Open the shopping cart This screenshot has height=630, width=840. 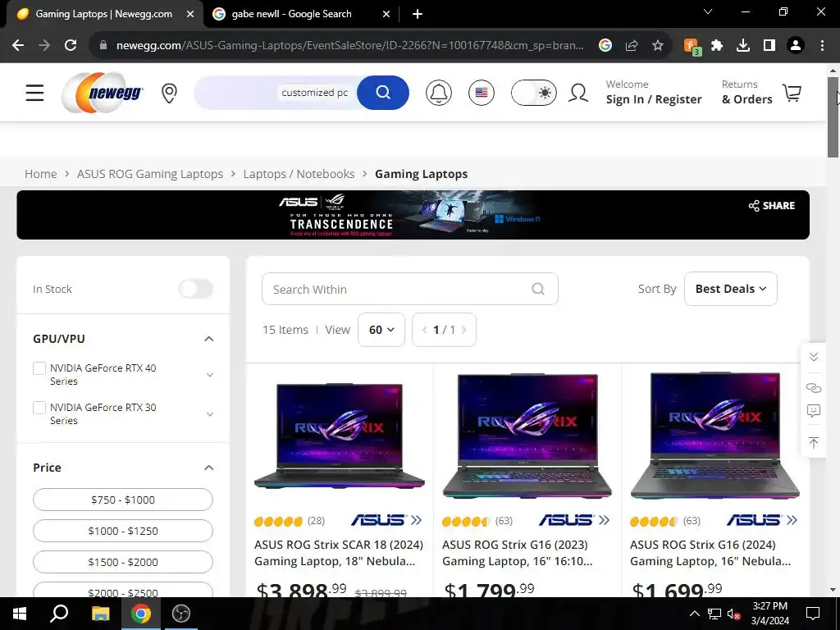pyautogui.click(x=792, y=93)
